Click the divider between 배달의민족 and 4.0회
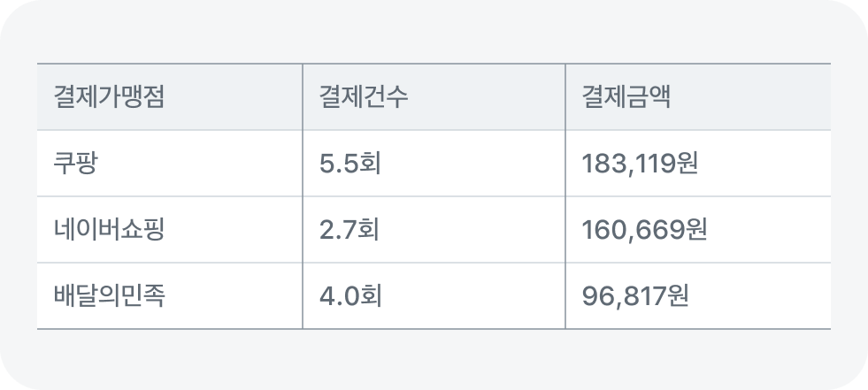 (x=303, y=296)
